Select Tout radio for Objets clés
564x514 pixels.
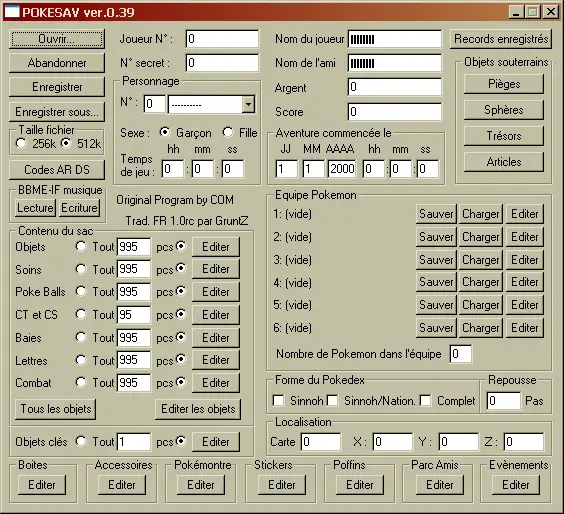[81, 441]
